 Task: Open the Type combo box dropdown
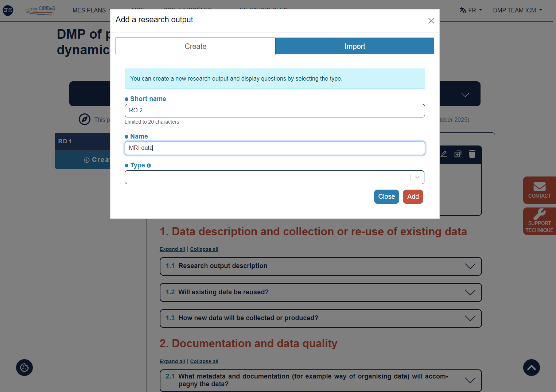point(275,177)
